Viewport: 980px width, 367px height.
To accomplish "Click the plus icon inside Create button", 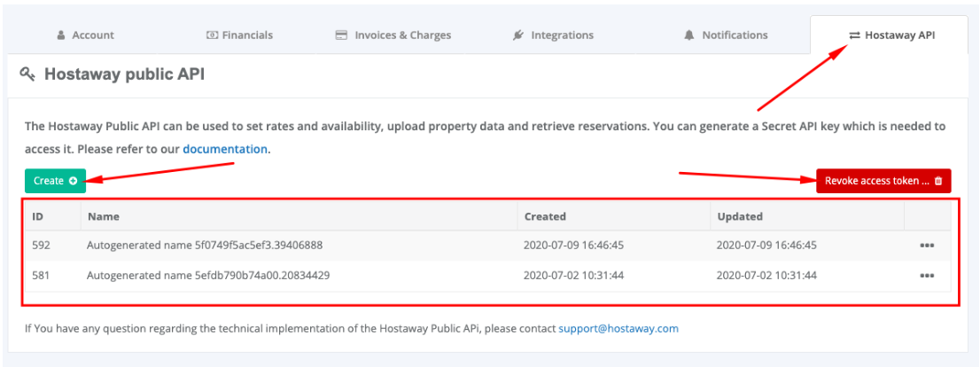I will pyautogui.click(x=74, y=181).
